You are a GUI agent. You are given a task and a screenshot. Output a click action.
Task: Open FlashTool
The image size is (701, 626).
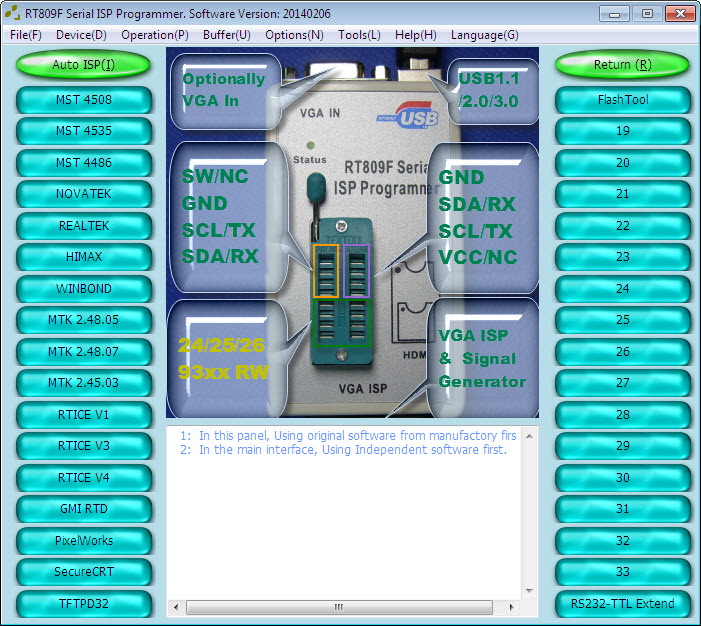623,100
